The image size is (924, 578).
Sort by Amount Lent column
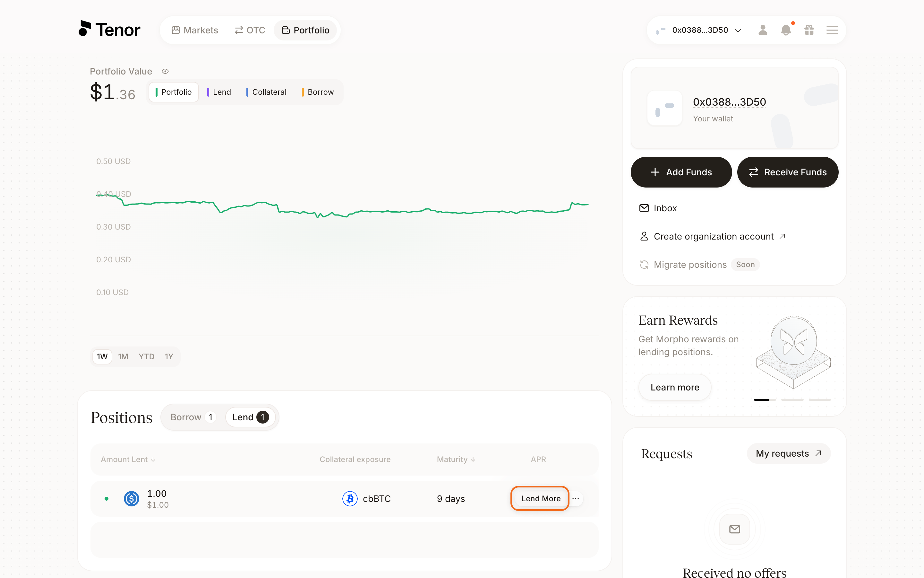click(128, 460)
